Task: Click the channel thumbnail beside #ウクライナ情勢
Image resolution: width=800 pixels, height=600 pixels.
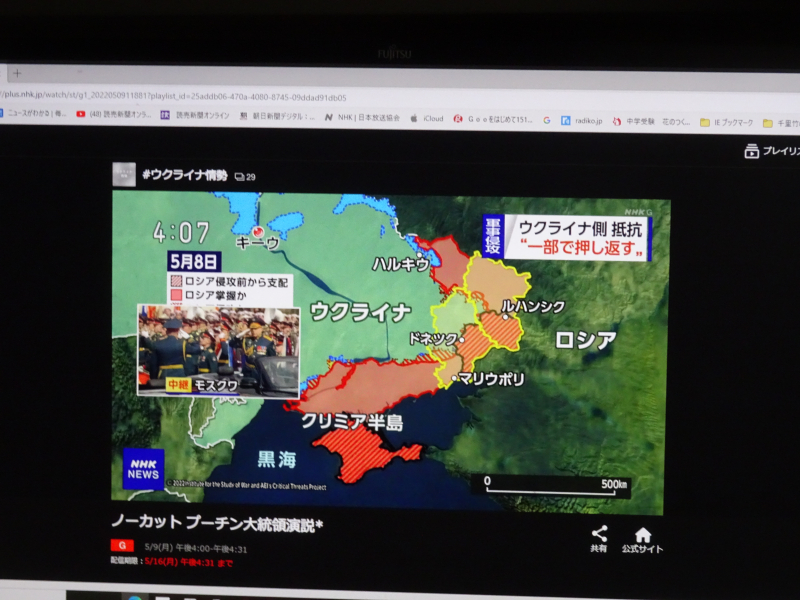Action: [124, 174]
